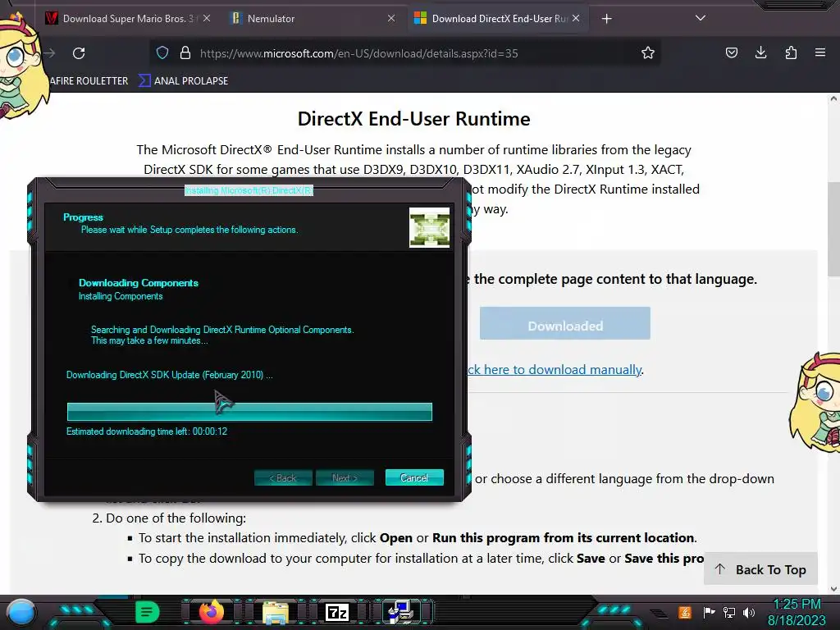Click the Estimated downloading time left text
Viewport: 840px width, 630px height.
(x=147, y=431)
